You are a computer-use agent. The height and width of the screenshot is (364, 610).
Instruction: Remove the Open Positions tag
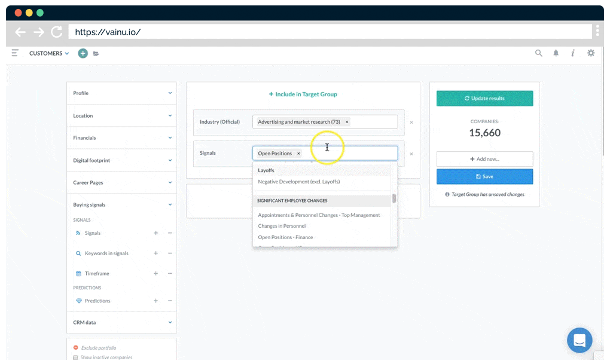click(x=298, y=154)
